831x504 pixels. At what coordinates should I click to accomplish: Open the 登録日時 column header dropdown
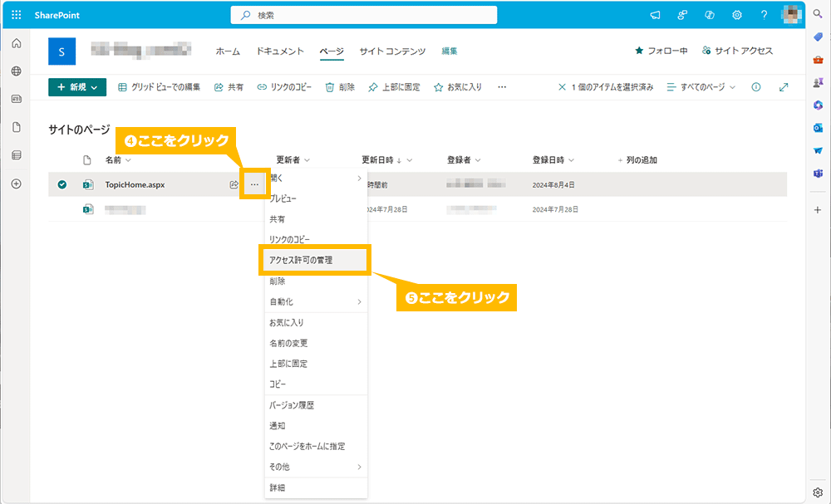(x=553, y=160)
